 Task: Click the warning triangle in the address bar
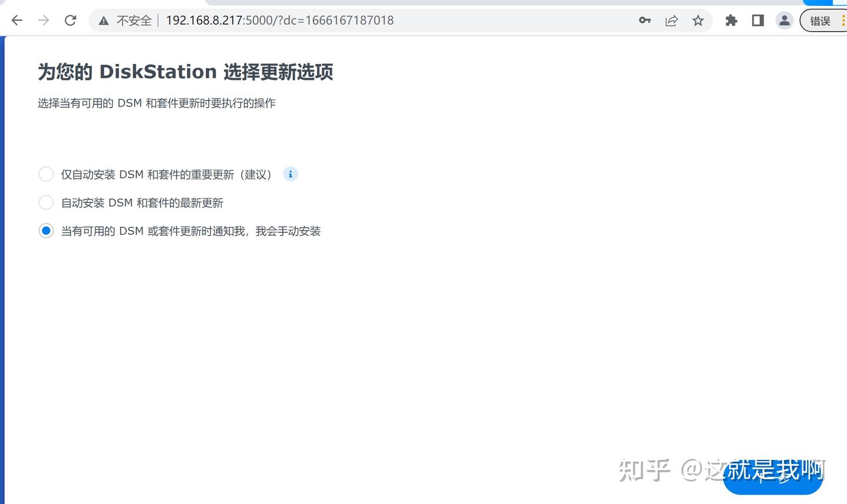coord(104,20)
